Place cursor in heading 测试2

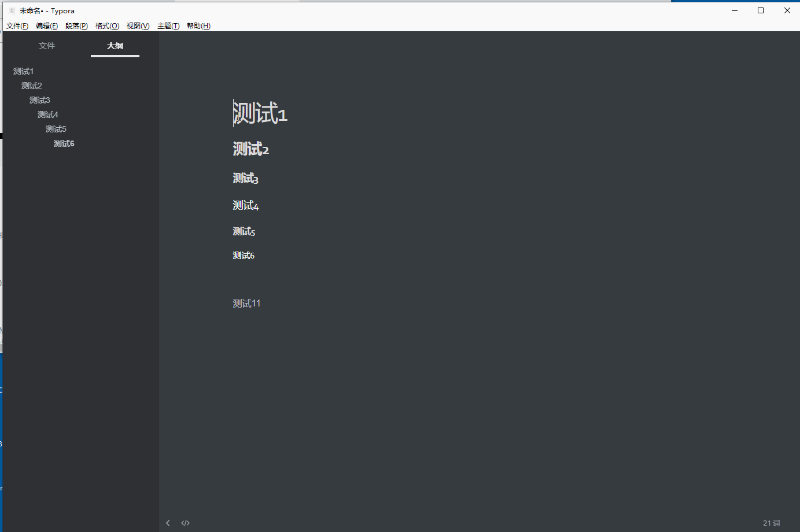click(x=251, y=149)
